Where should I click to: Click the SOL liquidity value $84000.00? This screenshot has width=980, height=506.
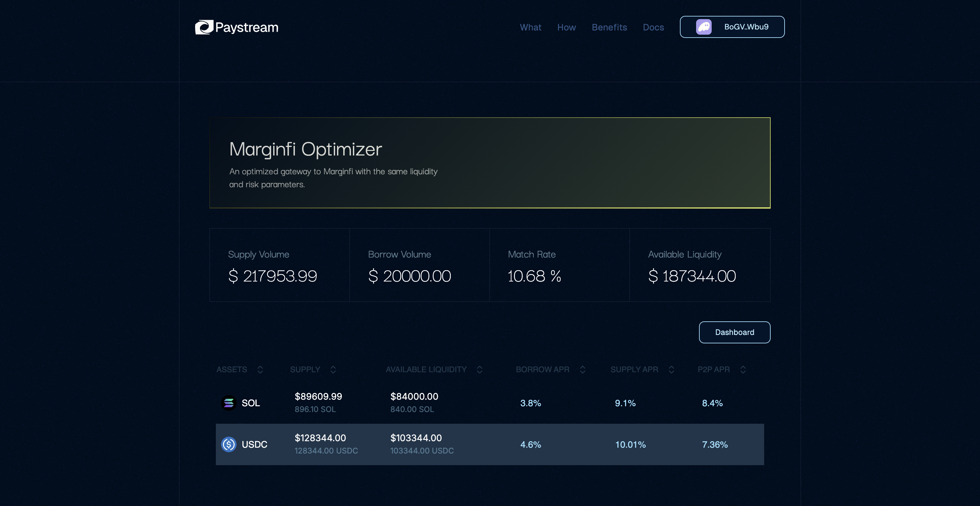[414, 397]
